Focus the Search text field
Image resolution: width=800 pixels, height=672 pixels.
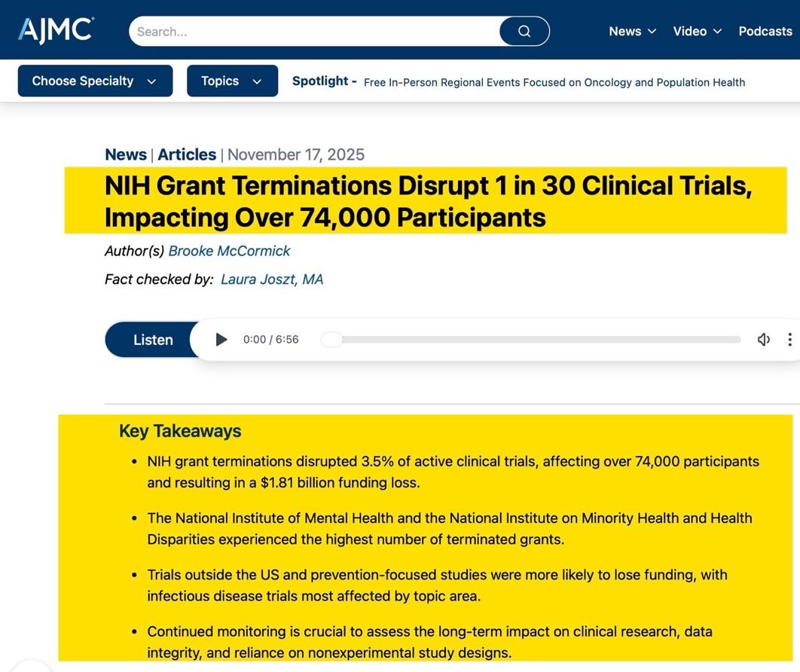click(x=313, y=32)
